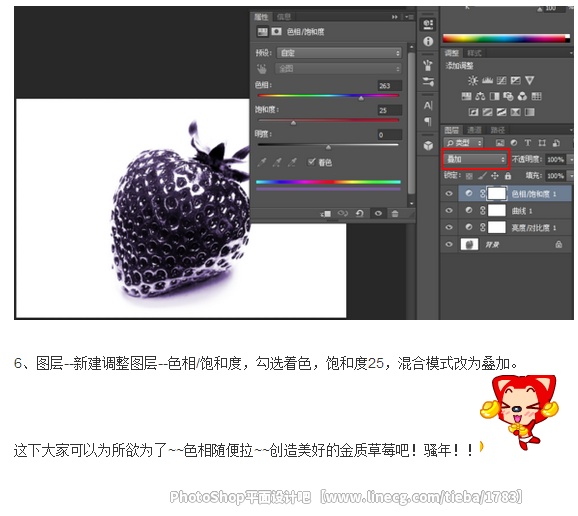Hide the 色相/饱和度 1 layer
578x516 pixels.
pyautogui.click(x=449, y=194)
